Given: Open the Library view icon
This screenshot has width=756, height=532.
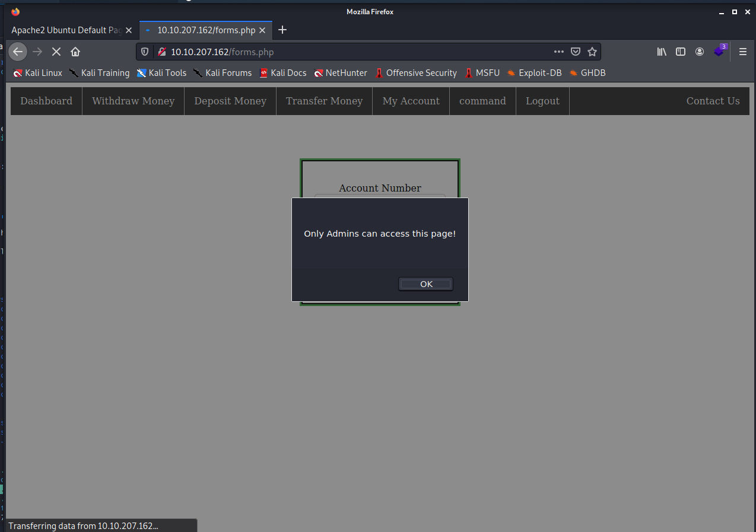Looking at the screenshot, I should coord(662,52).
